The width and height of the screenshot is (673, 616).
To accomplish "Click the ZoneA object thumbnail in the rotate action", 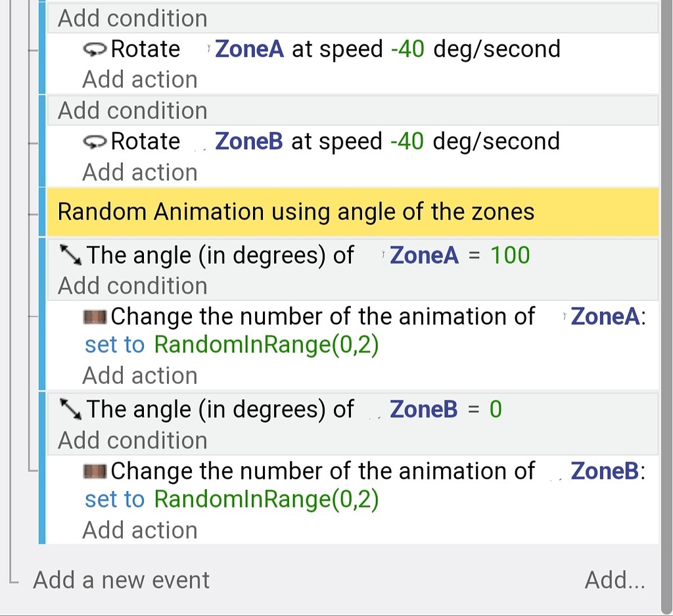I will coord(210,49).
